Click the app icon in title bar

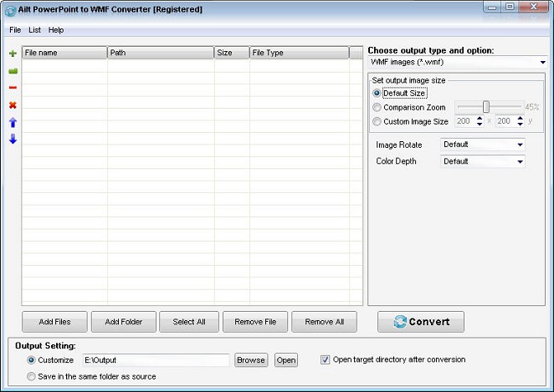tap(10, 11)
